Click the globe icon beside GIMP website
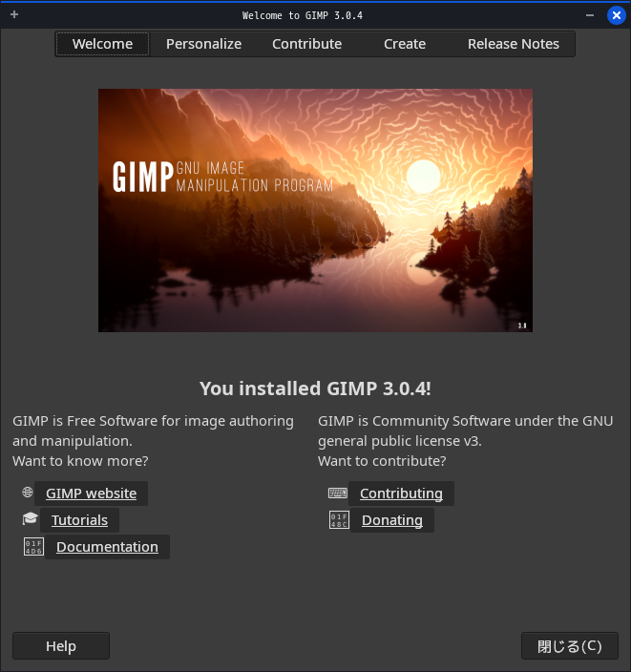This screenshot has height=672, width=631. (28, 493)
